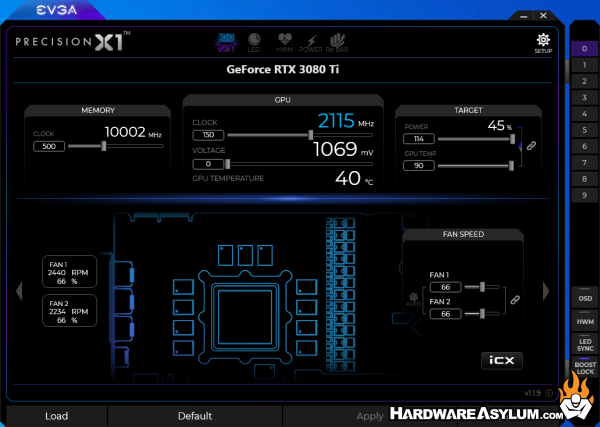Click the memory clock slider handle
Image resolution: width=600 pixels, height=427 pixels.
104,146
